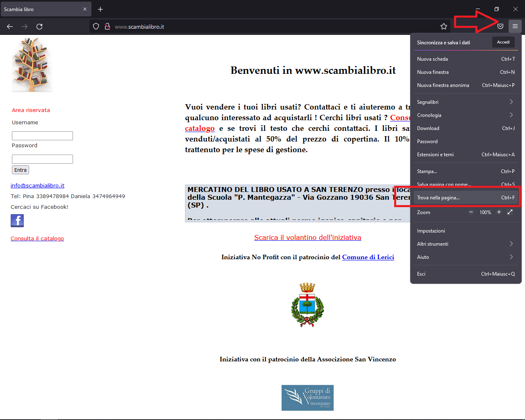Show site security padlock info
The width and height of the screenshot is (525, 420).
(107, 26)
